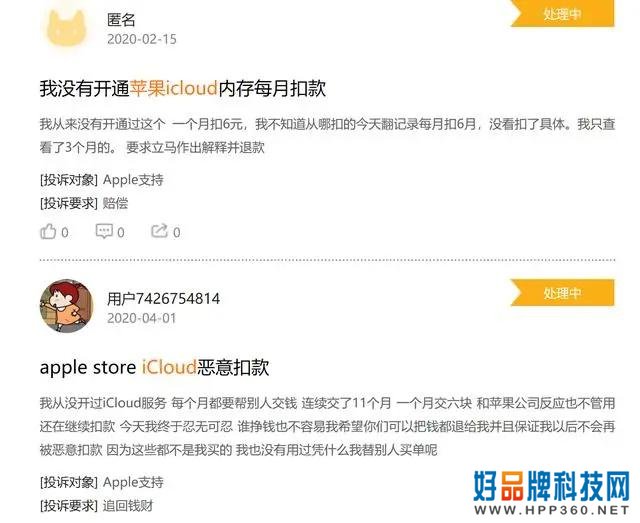
Task: Click the second 处理中 status badge
Action: coord(562,292)
